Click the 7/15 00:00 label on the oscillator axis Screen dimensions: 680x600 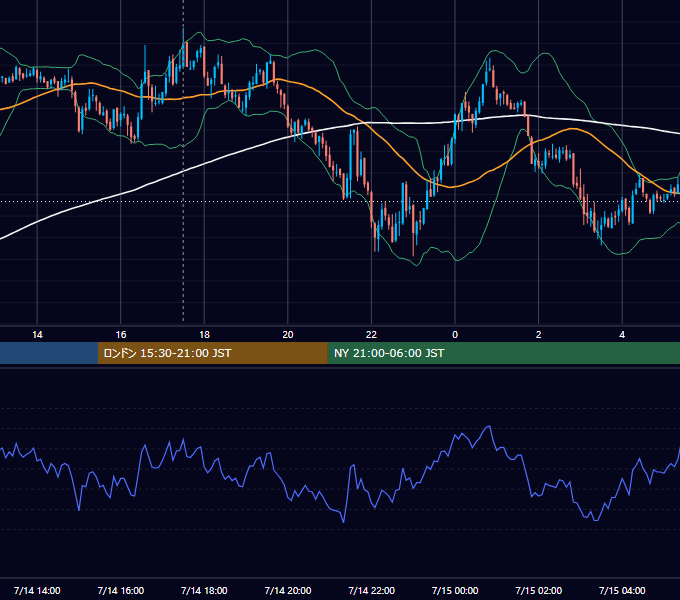point(455,590)
